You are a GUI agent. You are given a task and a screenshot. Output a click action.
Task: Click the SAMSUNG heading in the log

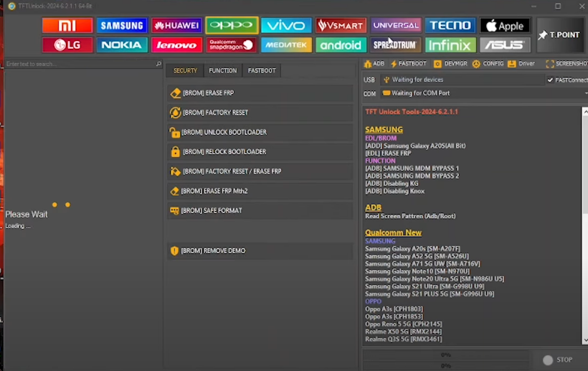click(384, 129)
